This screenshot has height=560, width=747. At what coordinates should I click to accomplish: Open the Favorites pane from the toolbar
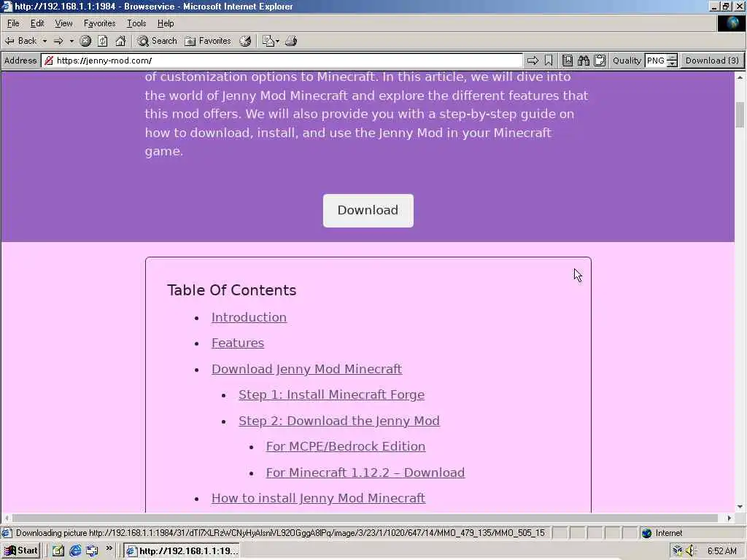tap(208, 41)
